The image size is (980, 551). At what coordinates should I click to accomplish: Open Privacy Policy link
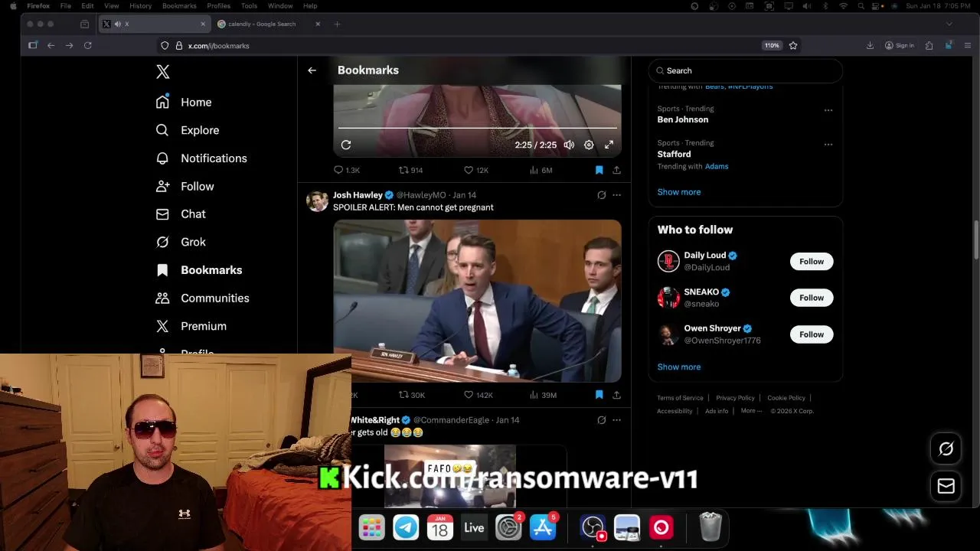tap(736, 398)
